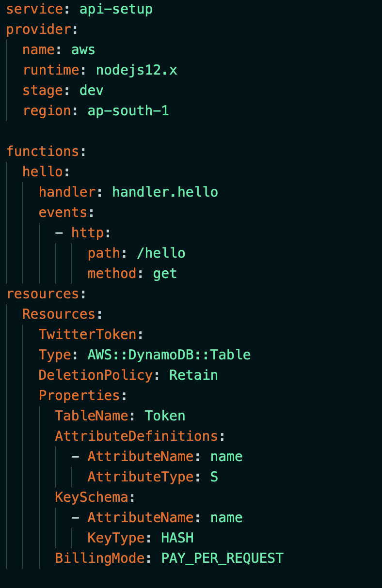
Task: Click the 'functions' section key
Action: click(43, 152)
